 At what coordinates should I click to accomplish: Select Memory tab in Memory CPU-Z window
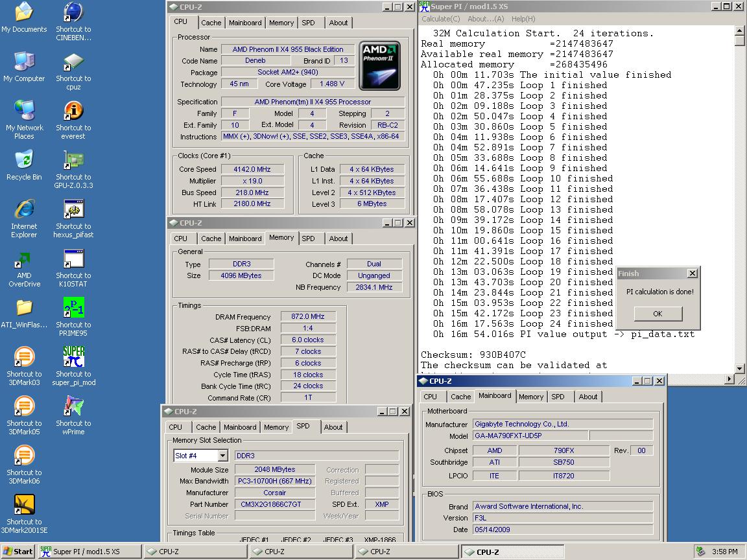click(x=281, y=238)
